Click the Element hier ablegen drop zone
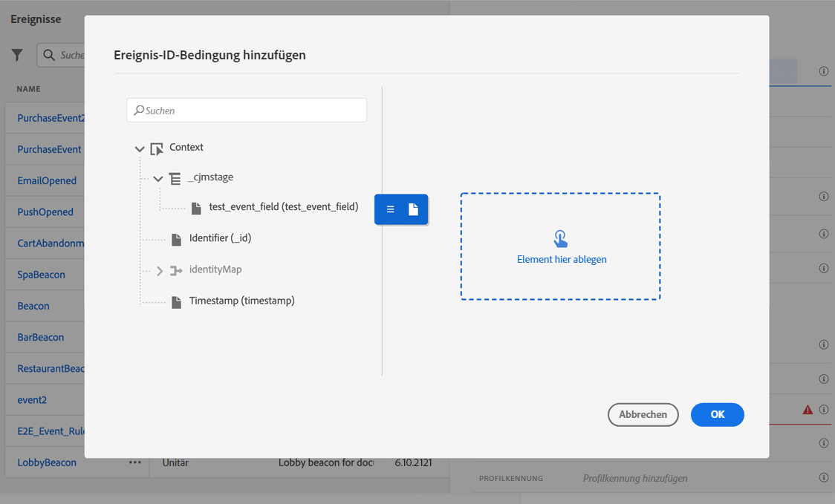835x504 pixels. click(x=561, y=246)
